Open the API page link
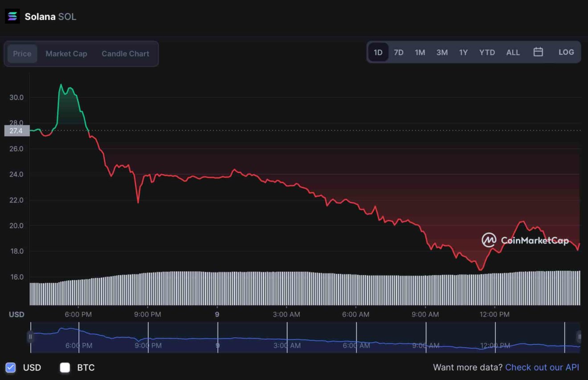The width and height of the screenshot is (588, 380). [543, 367]
